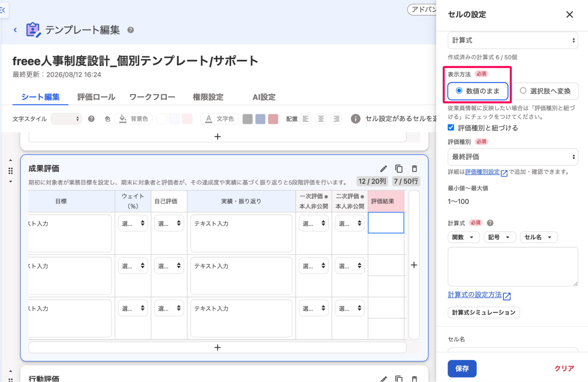
Task: Click inside the 計算式 formula text area
Action: (513, 267)
